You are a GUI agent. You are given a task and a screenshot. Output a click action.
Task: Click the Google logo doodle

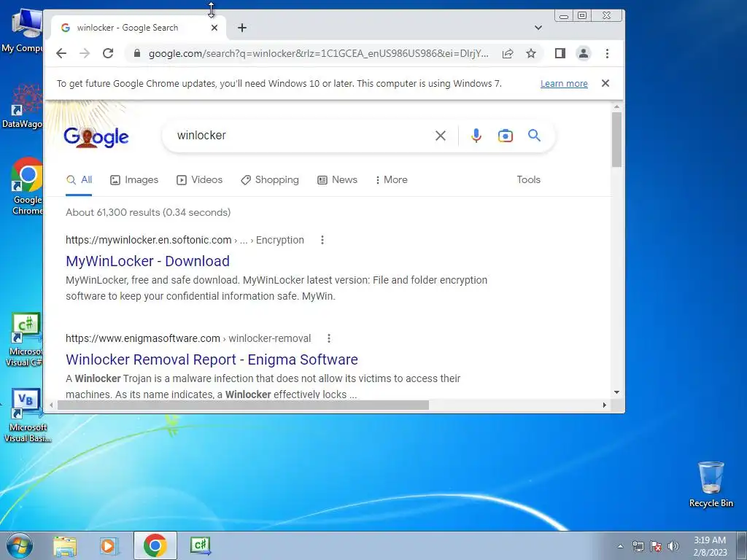point(96,136)
